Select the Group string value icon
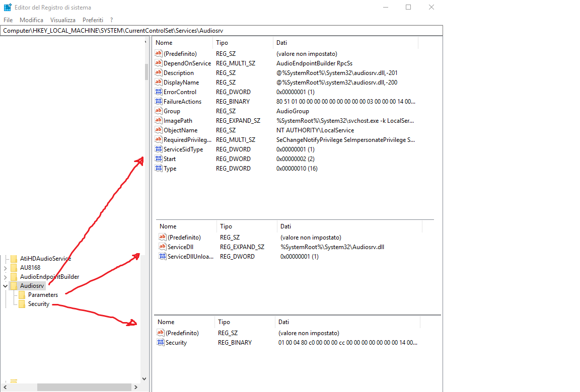580x392 pixels. pyautogui.click(x=158, y=111)
